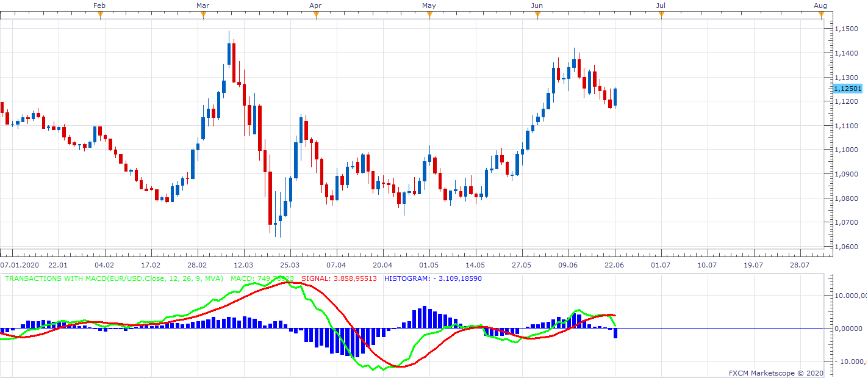The height and width of the screenshot is (378, 868).
Task: Click the Jun month marker triangle
Action: (x=537, y=15)
